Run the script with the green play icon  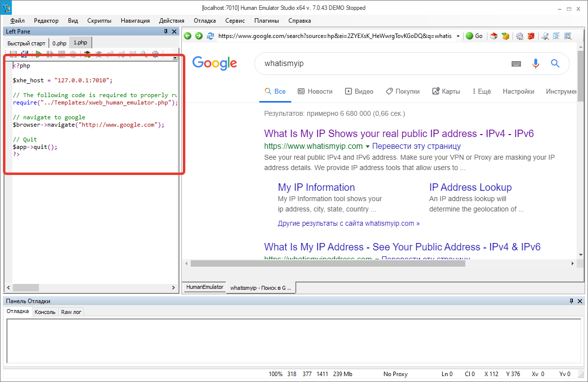point(38,54)
